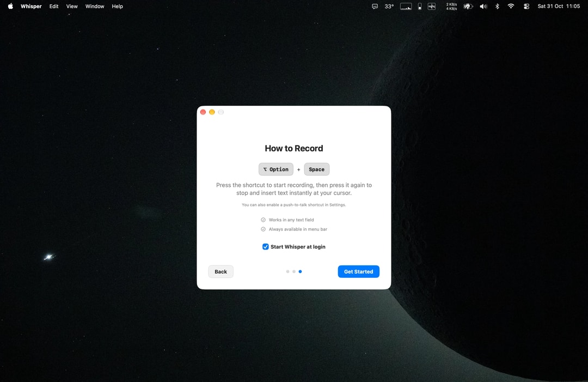Click the speech bubble menu bar icon
This screenshot has height=382, width=588.
click(375, 7)
